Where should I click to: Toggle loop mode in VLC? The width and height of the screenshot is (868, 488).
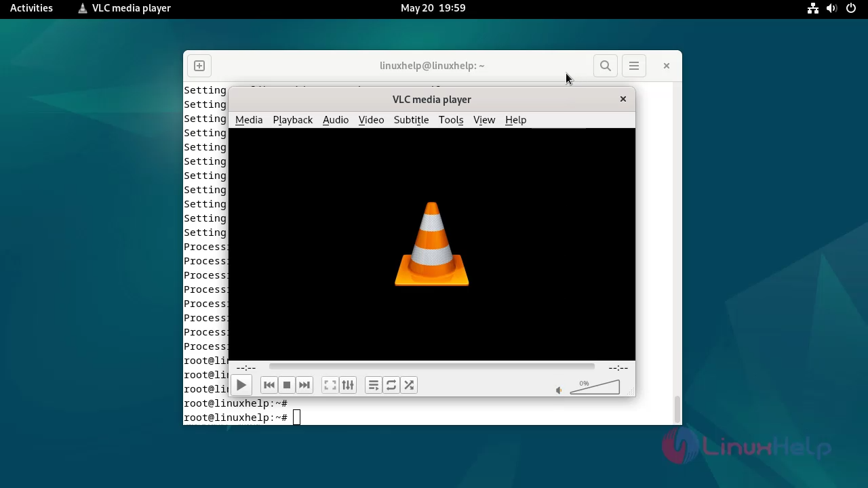(391, 385)
